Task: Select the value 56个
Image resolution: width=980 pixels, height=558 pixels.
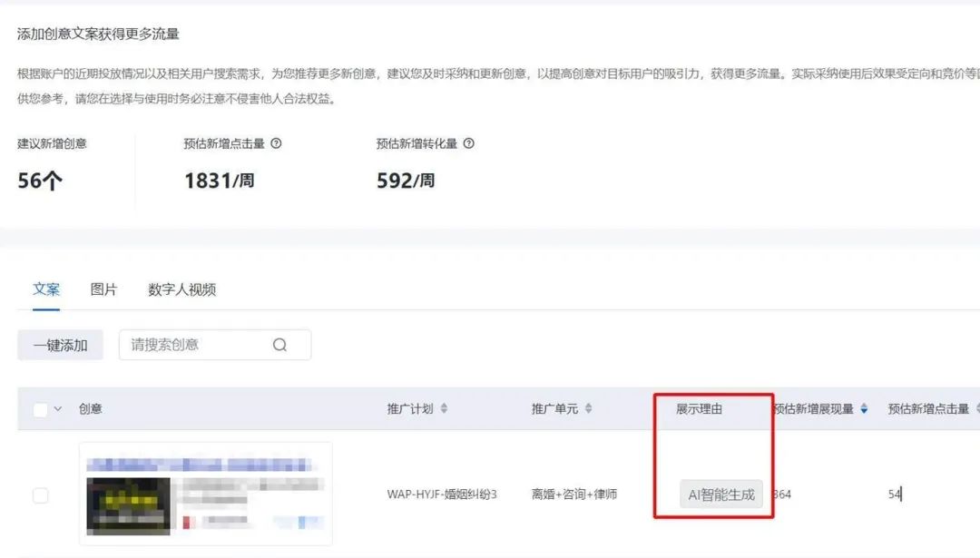Action: click(40, 181)
